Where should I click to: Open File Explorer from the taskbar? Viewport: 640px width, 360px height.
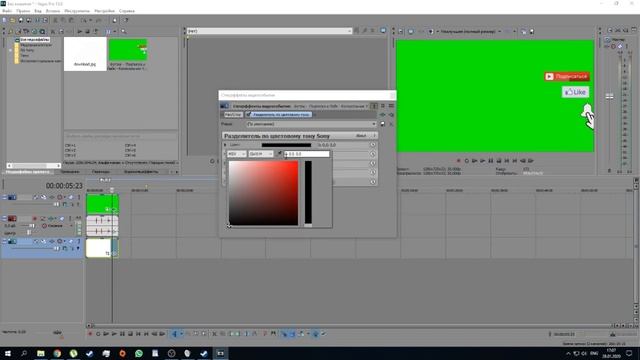coord(40,353)
